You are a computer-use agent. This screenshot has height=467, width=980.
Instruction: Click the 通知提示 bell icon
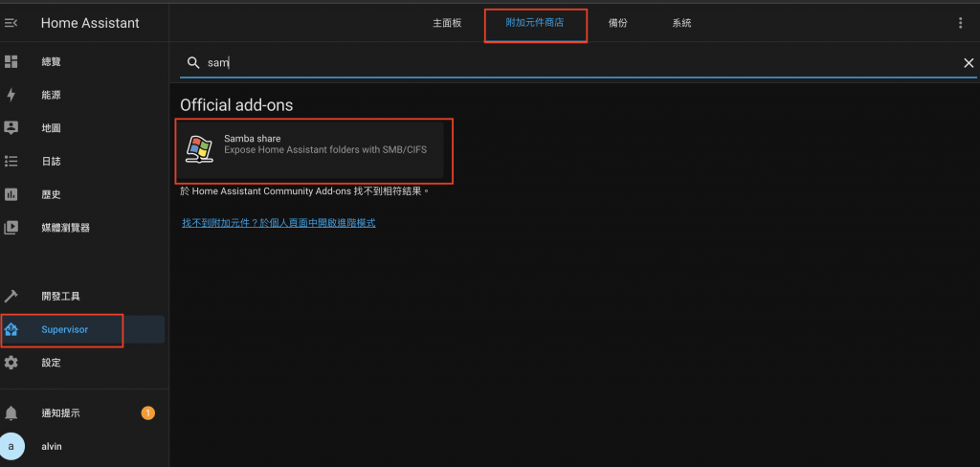point(11,413)
